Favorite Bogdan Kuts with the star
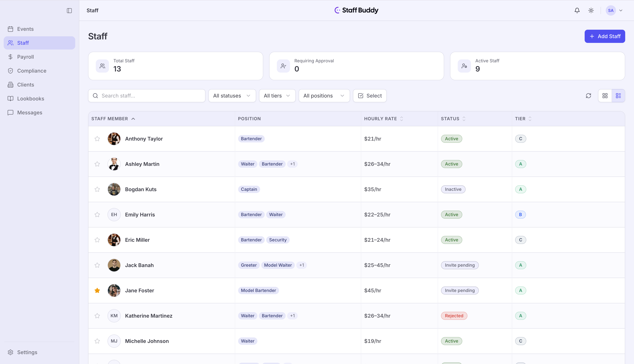The width and height of the screenshot is (634, 364). [97, 189]
